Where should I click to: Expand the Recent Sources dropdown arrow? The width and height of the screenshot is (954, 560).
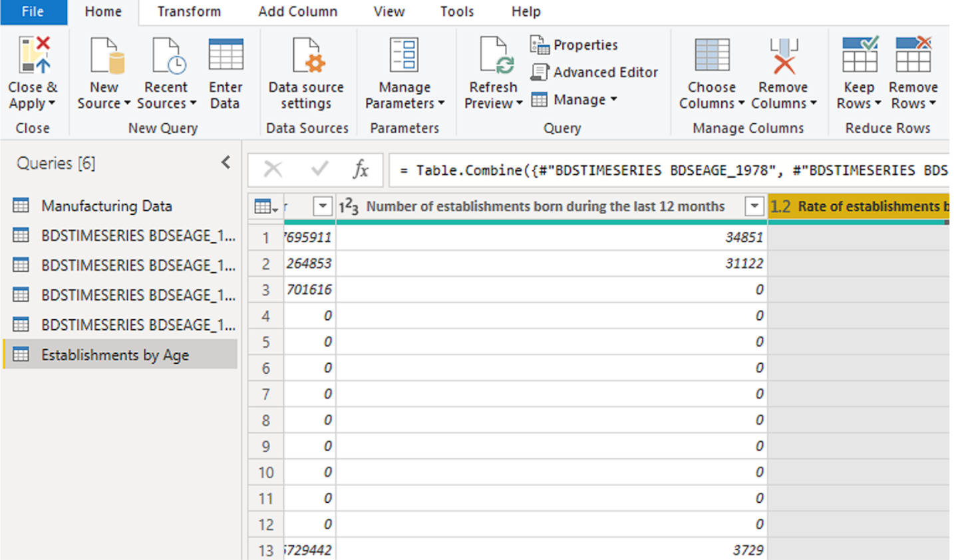click(193, 103)
